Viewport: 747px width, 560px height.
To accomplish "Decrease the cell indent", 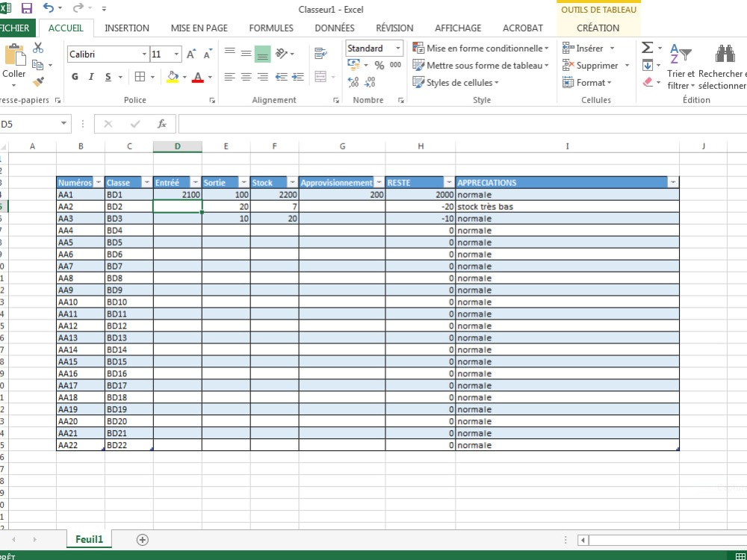I will [x=281, y=77].
